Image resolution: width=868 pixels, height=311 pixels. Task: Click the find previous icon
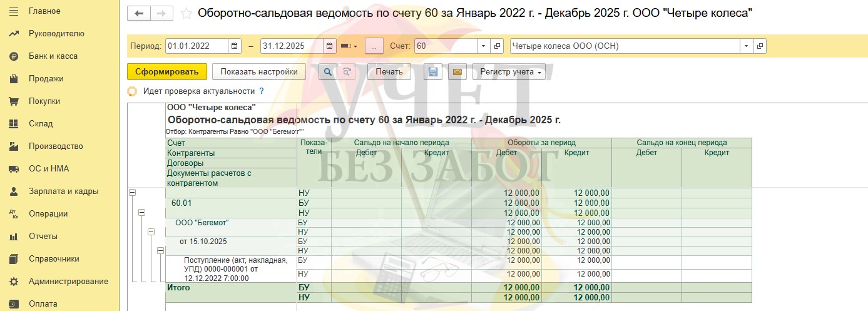point(347,71)
